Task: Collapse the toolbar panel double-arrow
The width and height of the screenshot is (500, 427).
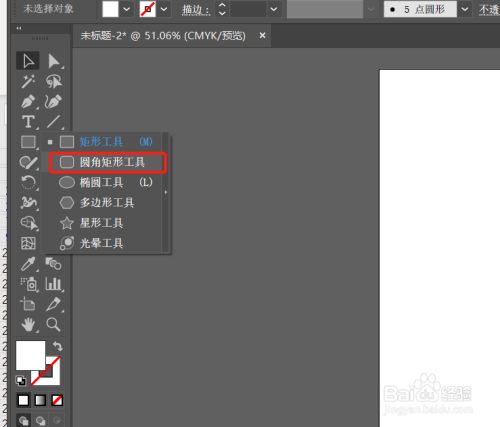Action: point(19,28)
